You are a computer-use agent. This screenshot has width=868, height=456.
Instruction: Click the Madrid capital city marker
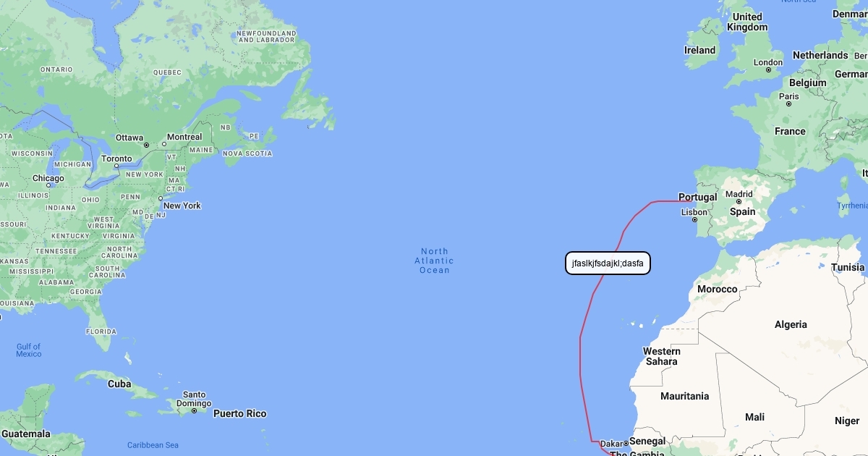tap(739, 202)
